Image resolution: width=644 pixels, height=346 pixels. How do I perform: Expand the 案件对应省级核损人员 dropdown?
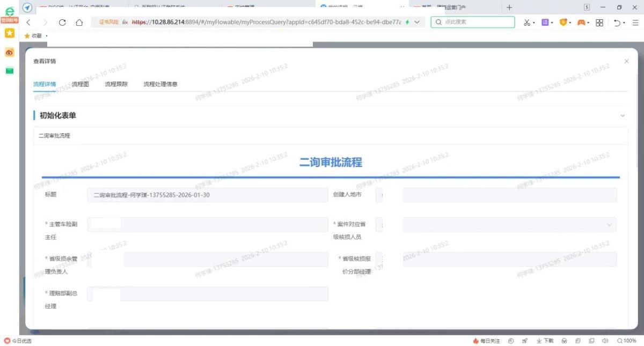tap(609, 225)
